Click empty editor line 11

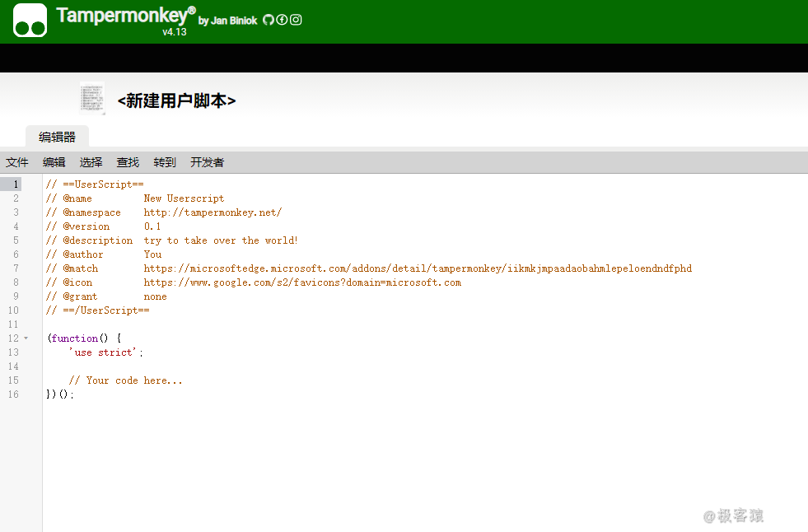pyautogui.click(x=425, y=324)
